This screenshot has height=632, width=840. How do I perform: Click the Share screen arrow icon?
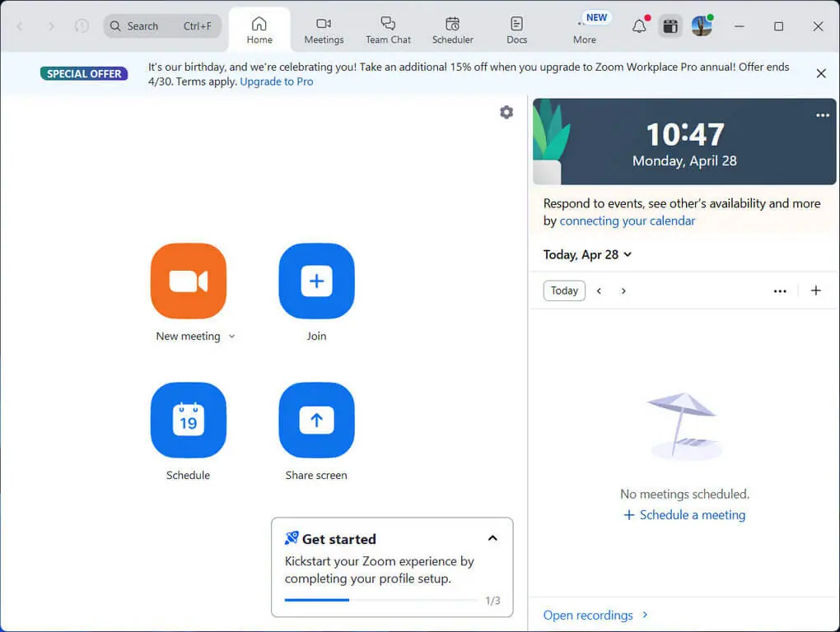316,420
